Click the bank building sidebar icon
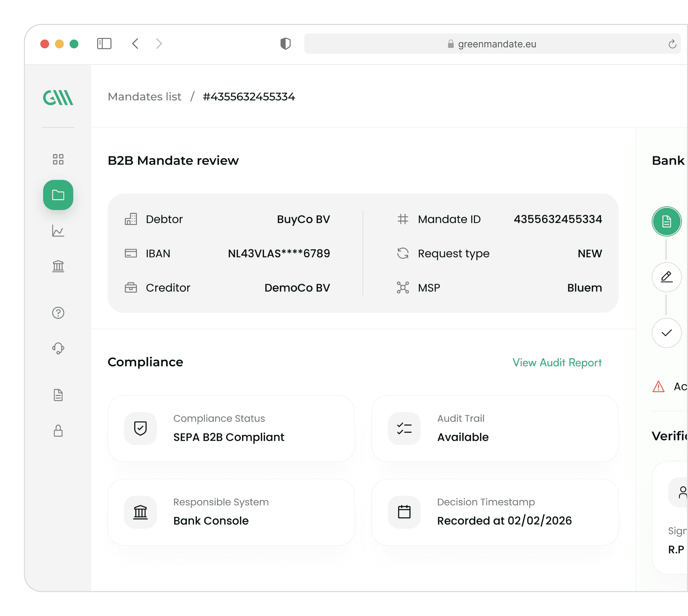This screenshot has width=688, height=616. tap(58, 266)
